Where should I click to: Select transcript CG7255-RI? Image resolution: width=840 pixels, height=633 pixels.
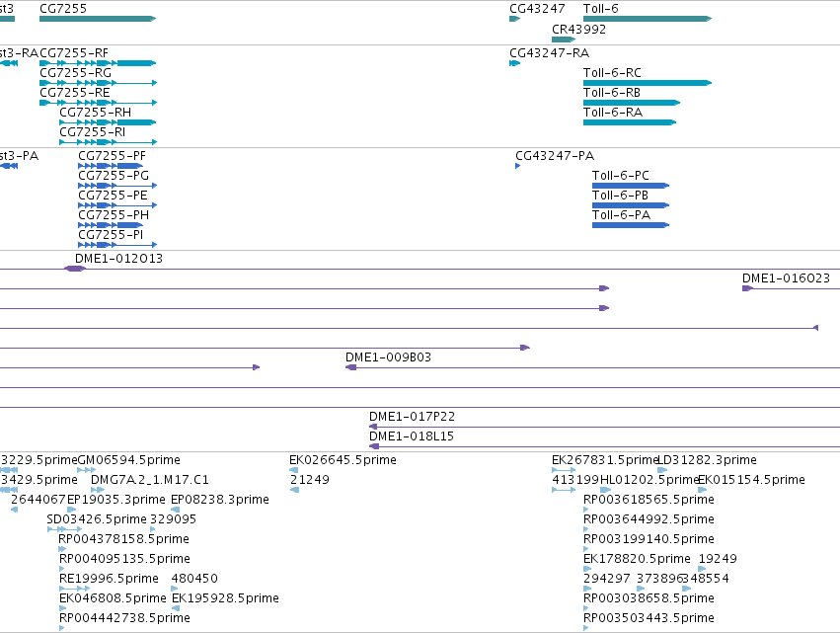tap(109, 142)
